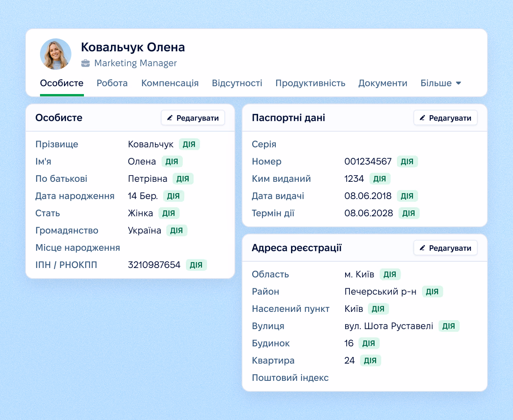513x420 pixels.
Task: Click the passport number 001234567
Action: point(368,161)
